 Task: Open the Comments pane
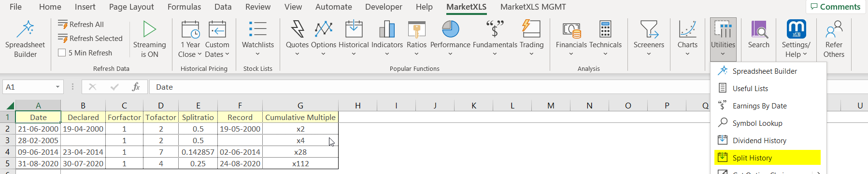[x=836, y=7]
